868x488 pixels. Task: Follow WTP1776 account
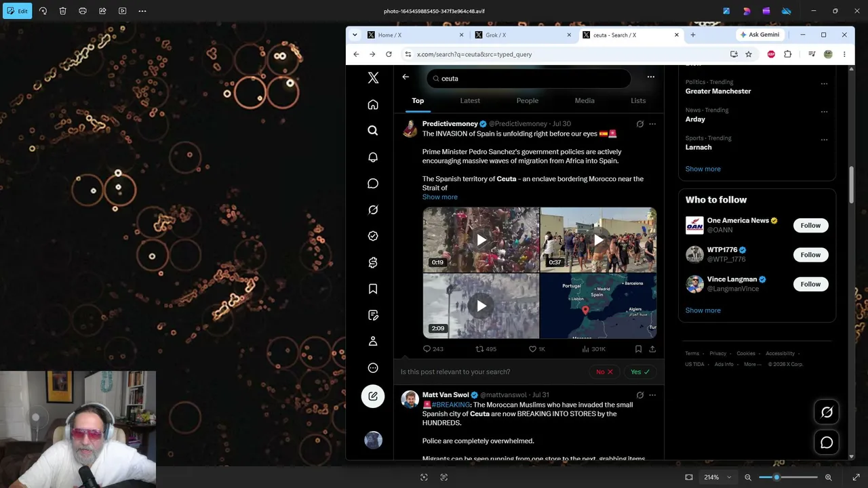tap(810, 255)
